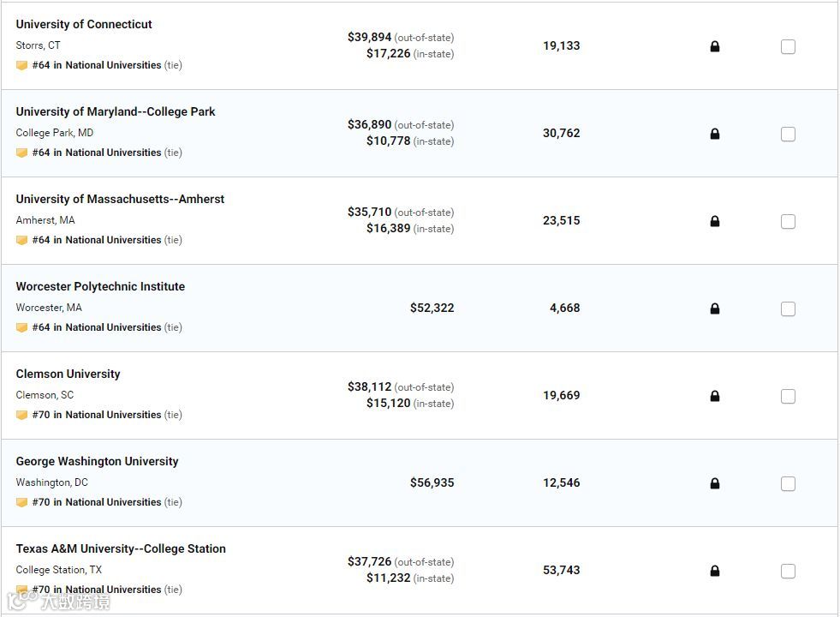Image resolution: width=840 pixels, height=617 pixels.
Task: Open University of Massachusetts--Amherst page
Action: point(120,199)
